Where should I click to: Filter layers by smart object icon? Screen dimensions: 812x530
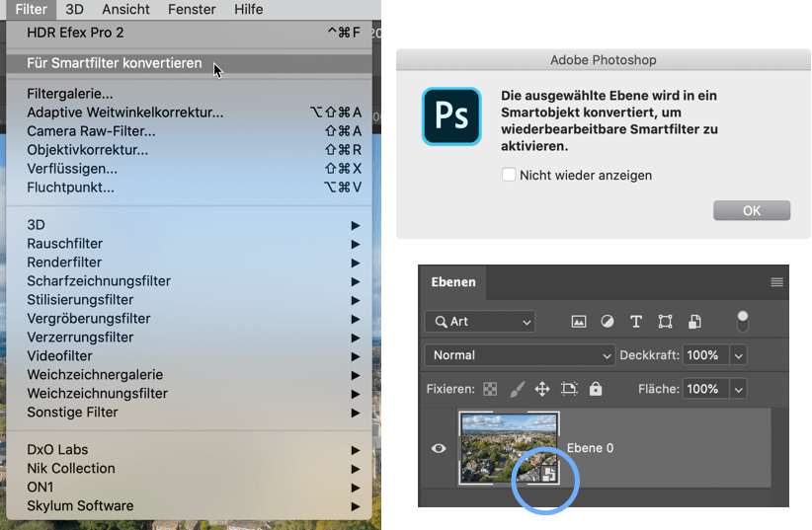(694, 322)
